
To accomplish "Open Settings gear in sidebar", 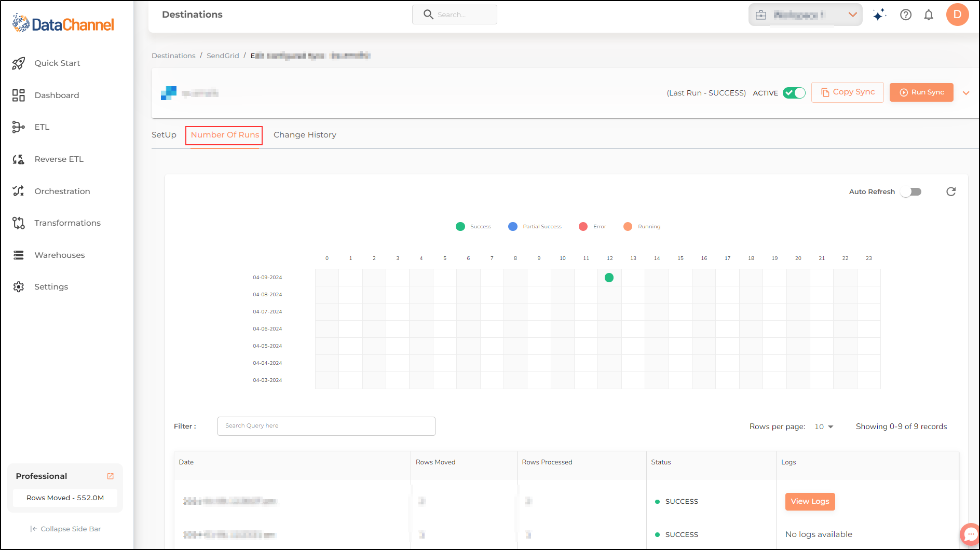I will coord(19,287).
